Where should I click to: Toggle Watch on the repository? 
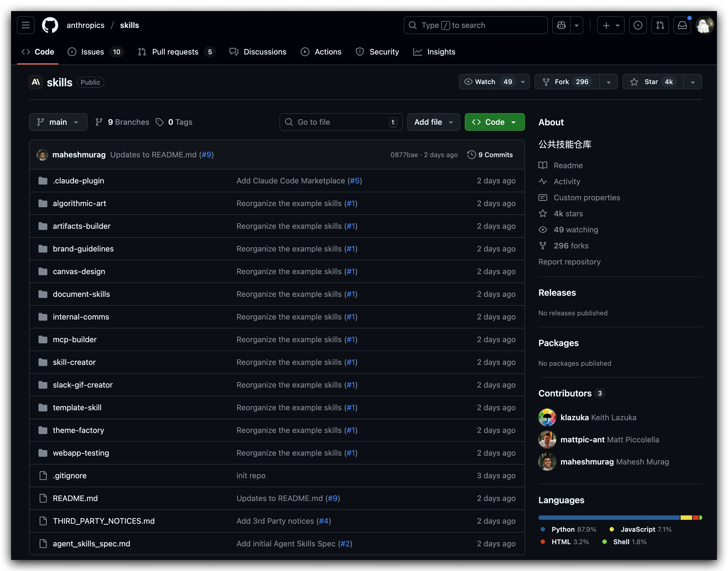pos(486,82)
